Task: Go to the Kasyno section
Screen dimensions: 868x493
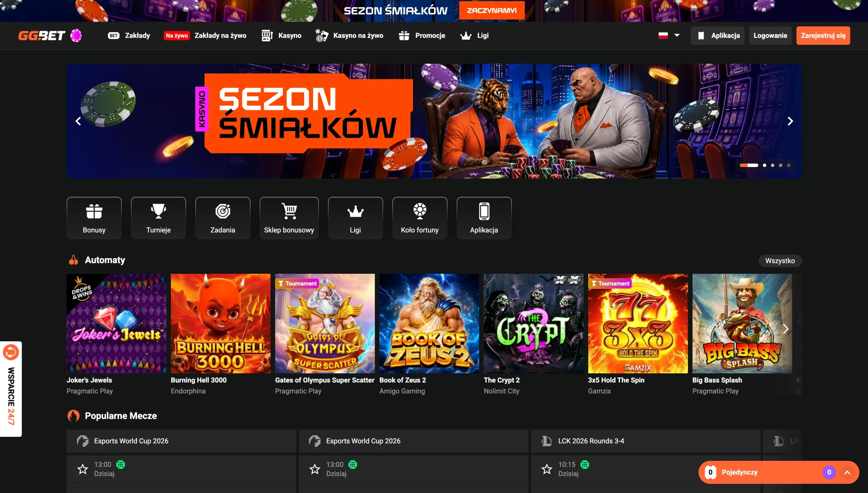Action: tap(281, 36)
